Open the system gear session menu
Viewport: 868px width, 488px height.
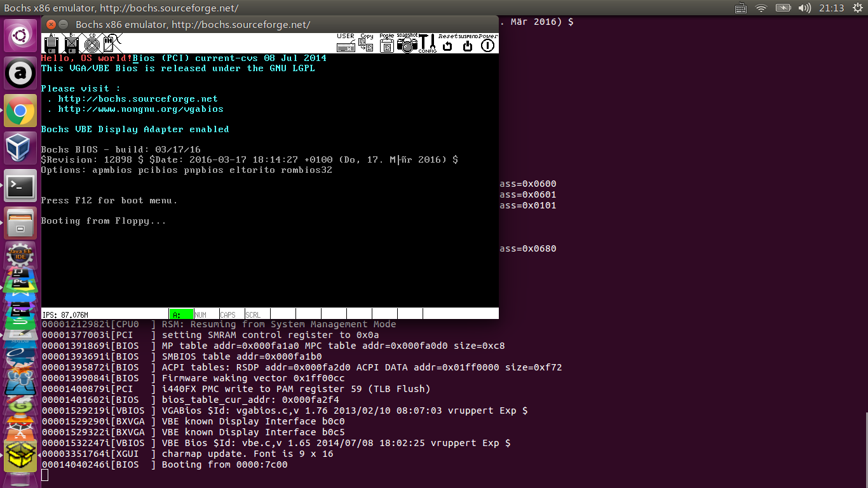857,8
